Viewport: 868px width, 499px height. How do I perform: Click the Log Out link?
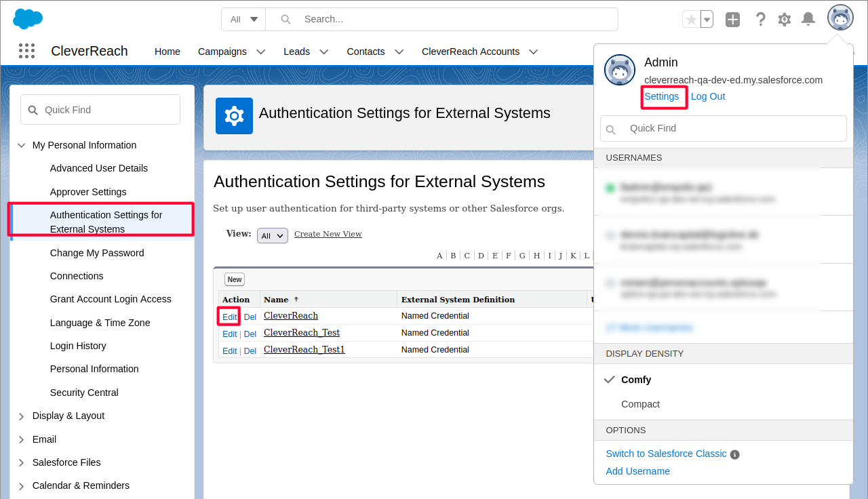[708, 96]
